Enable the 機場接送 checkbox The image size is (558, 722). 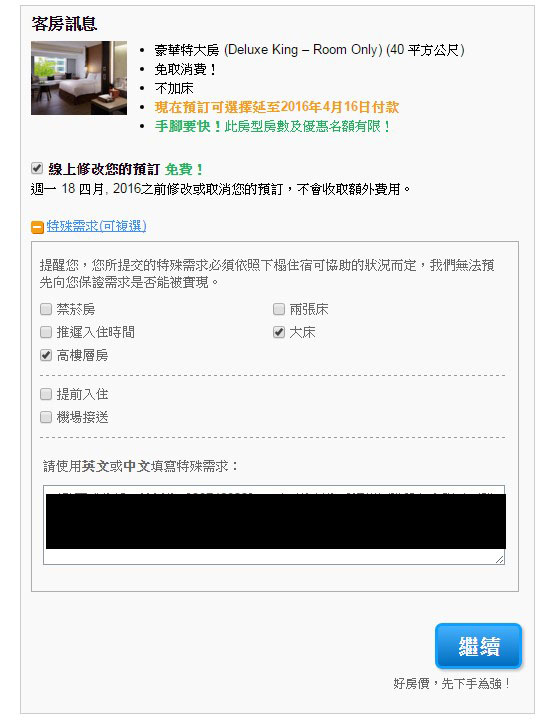click(x=46, y=417)
